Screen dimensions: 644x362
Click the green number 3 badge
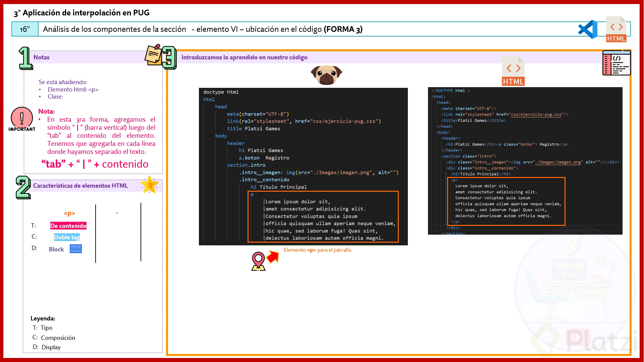(x=169, y=58)
